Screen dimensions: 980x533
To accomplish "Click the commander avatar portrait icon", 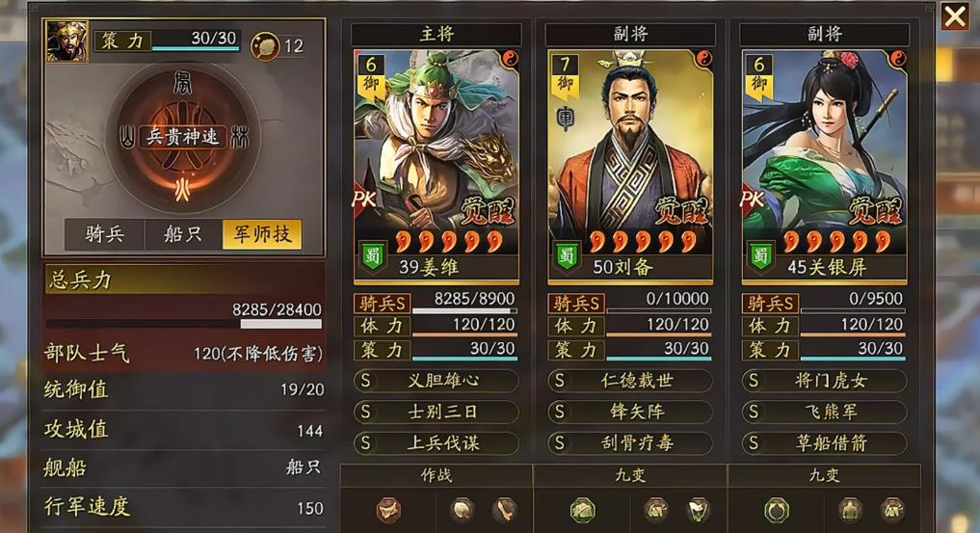I will [66, 41].
